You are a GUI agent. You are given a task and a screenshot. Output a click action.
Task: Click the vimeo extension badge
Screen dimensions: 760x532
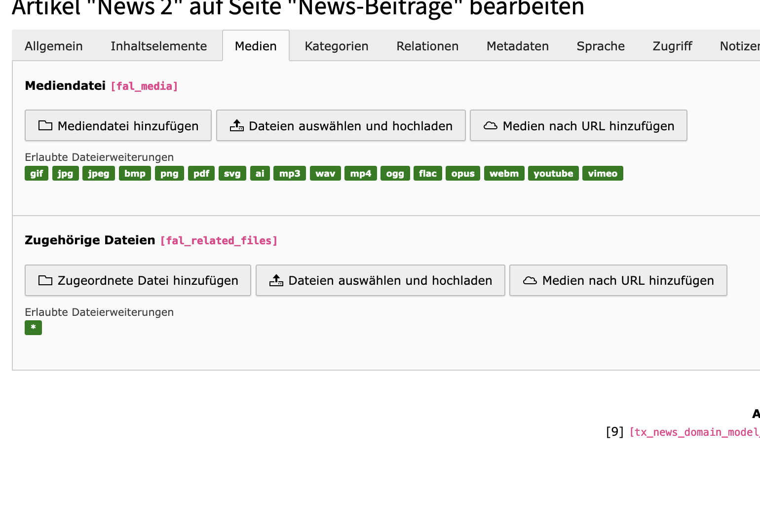coord(603,173)
